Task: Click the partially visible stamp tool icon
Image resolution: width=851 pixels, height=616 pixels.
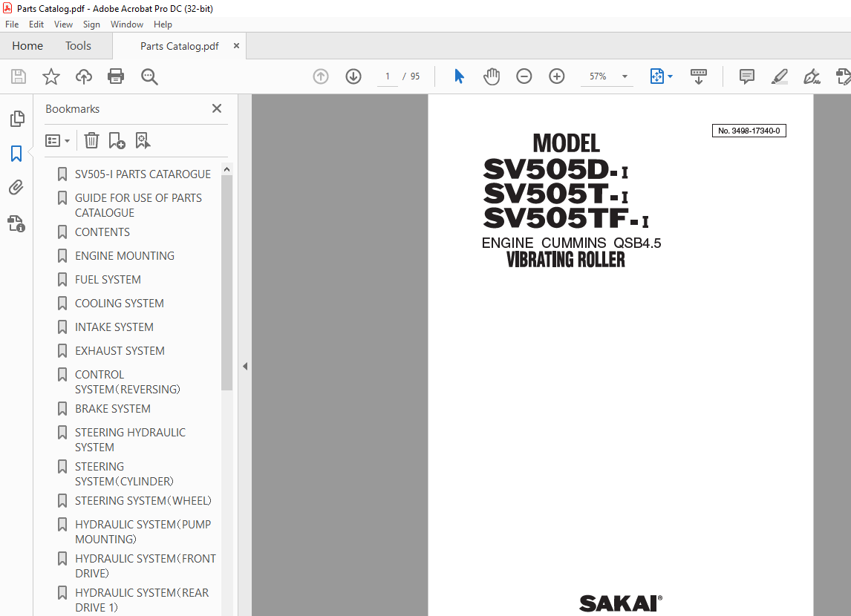Action: point(844,76)
